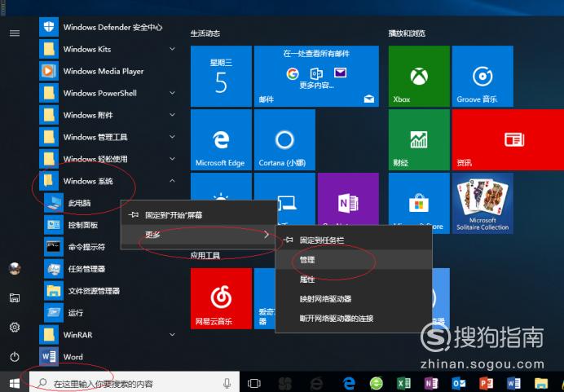Open the 资讯 news tile
Viewport: 564px width, 392px height.
[508, 139]
